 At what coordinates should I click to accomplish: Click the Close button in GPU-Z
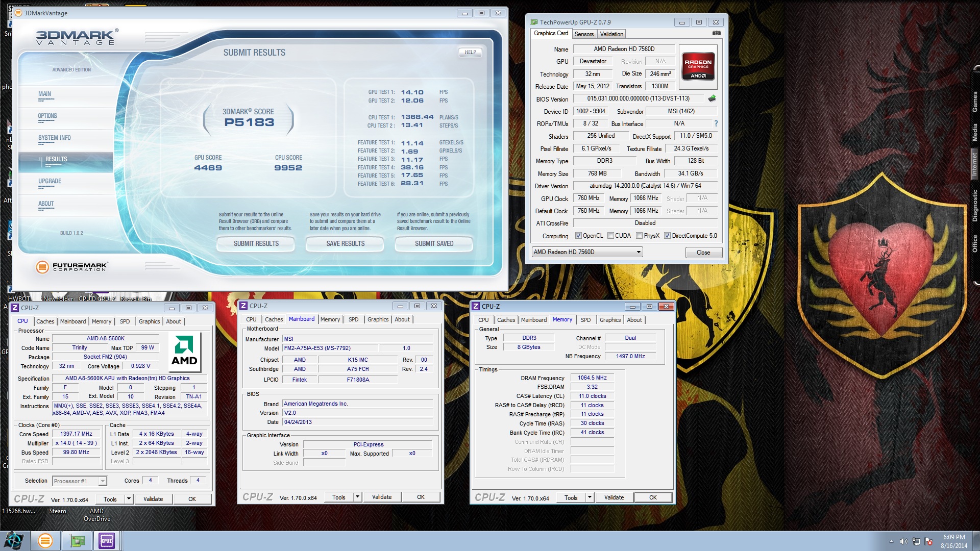click(x=703, y=253)
